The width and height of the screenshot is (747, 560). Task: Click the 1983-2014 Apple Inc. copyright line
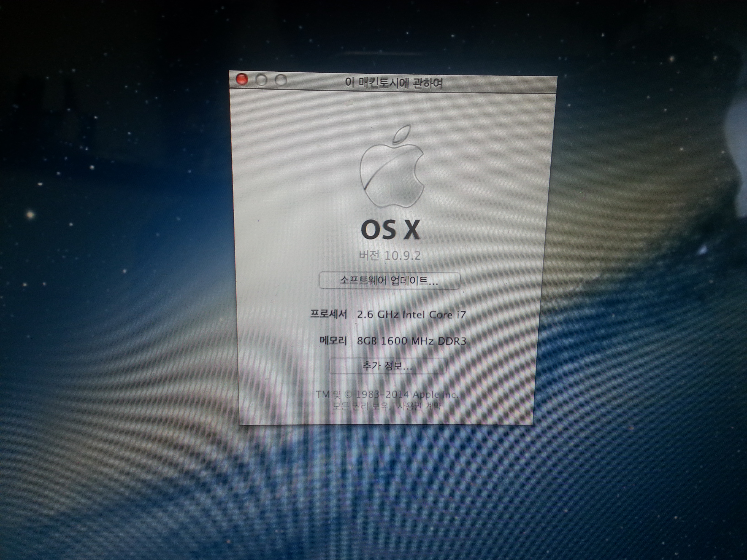[x=387, y=394]
